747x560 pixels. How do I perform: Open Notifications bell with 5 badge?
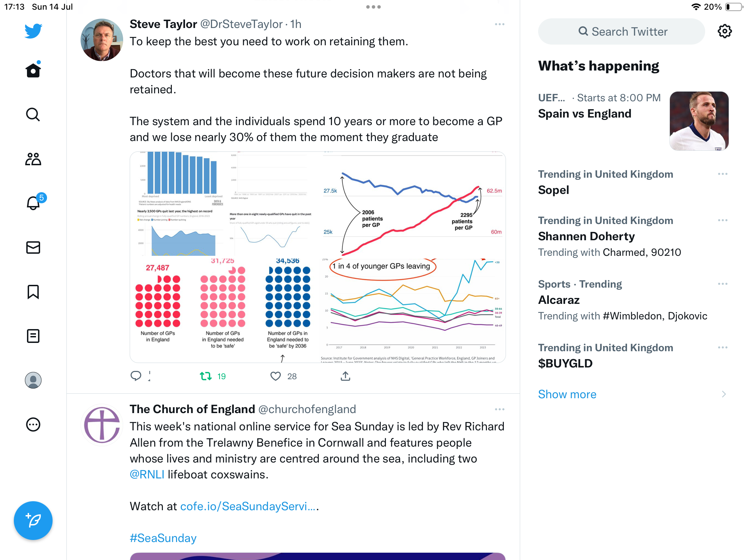[x=34, y=203]
